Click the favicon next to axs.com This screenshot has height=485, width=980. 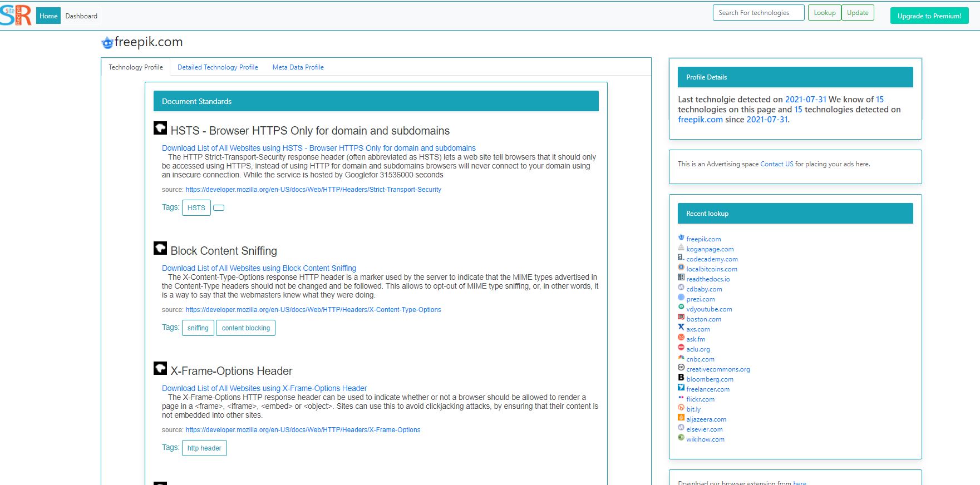(681, 328)
